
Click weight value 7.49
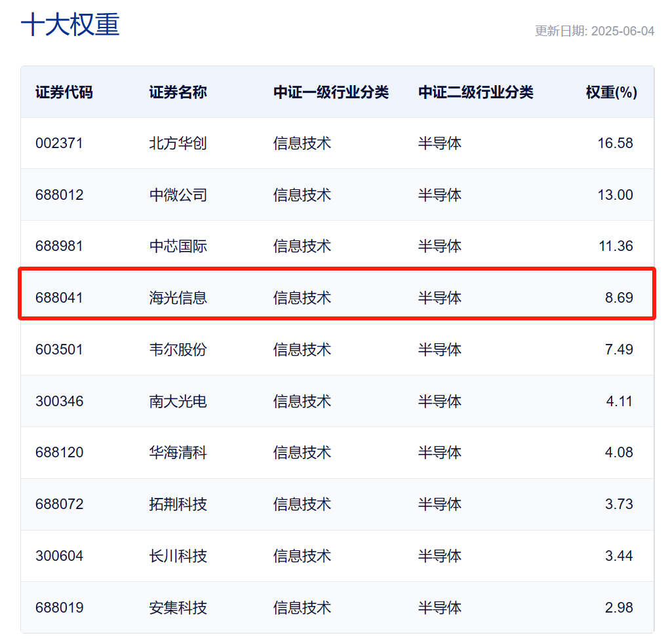pos(619,349)
